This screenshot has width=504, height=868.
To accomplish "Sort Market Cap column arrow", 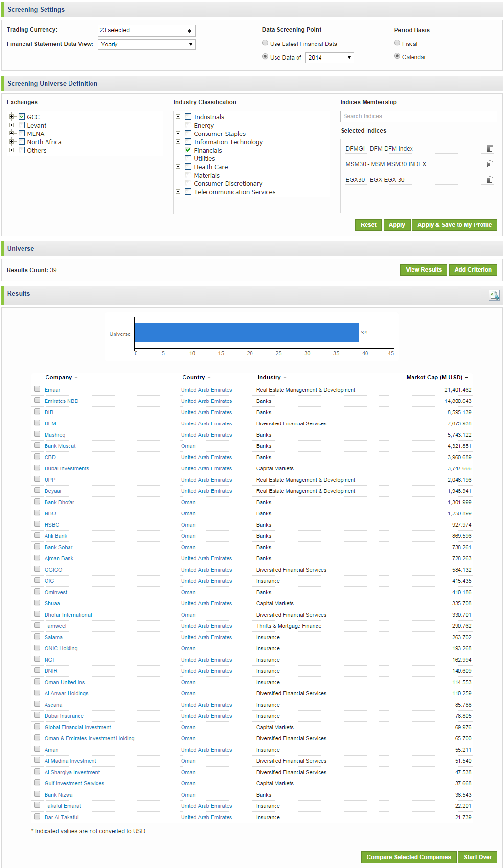I will tap(466, 378).
